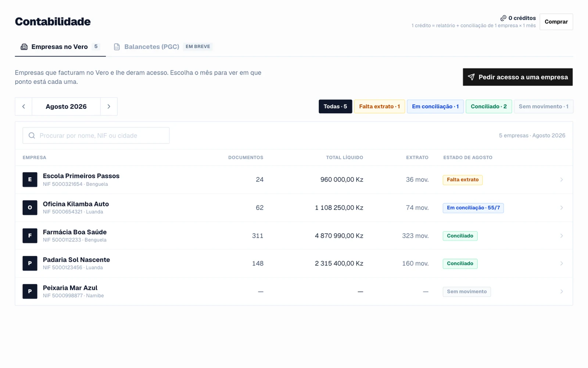Filter by Todas · 5
Image resolution: width=588 pixels, height=368 pixels.
click(335, 106)
